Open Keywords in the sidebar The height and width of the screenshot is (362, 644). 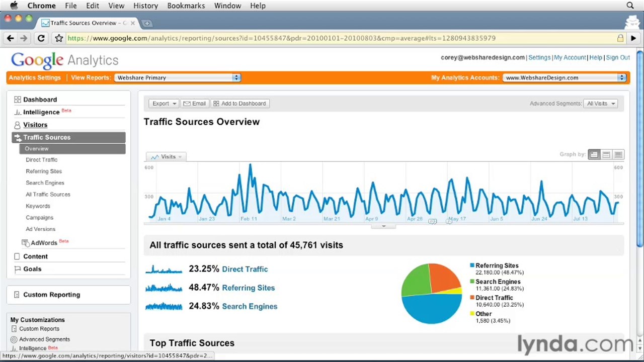pyautogui.click(x=38, y=206)
